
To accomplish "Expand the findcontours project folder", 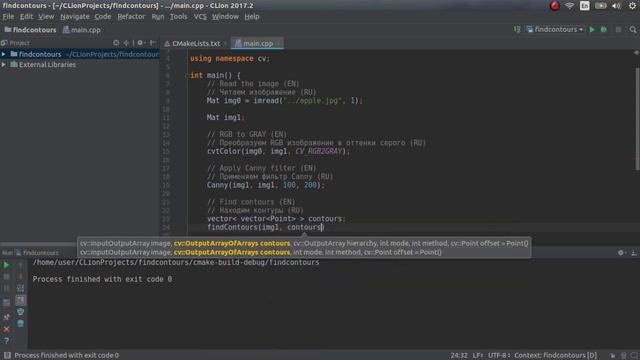I will click(x=4, y=54).
